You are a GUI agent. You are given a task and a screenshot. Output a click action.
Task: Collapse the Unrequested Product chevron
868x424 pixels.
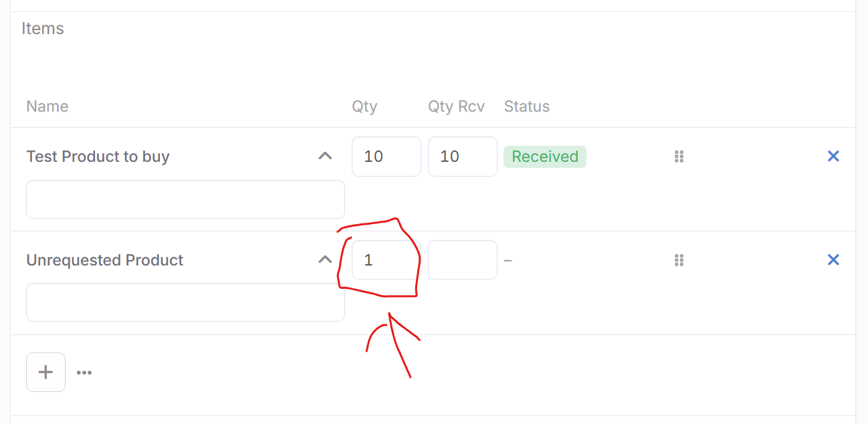pos(325,259)
